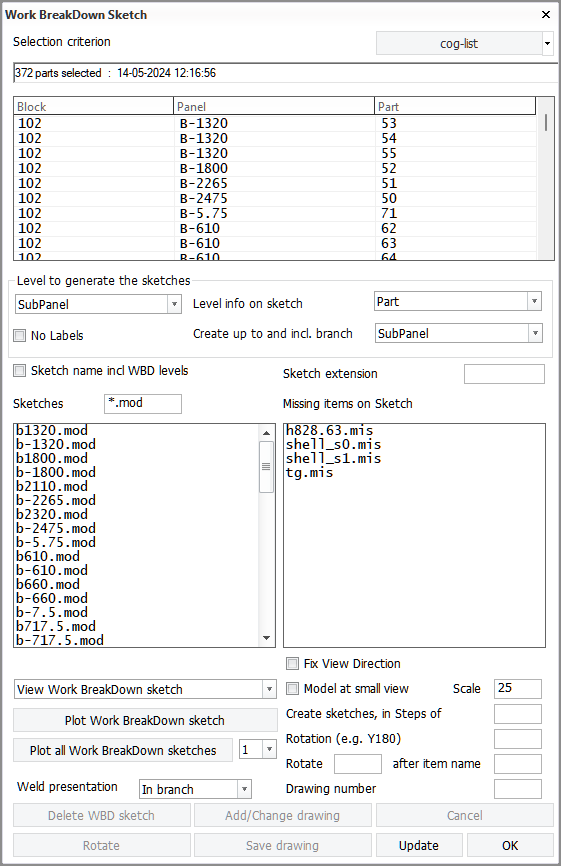The width and height of the screenshot is (561, 866).
Task: Click Plot all Work BreakDown sketches
Action: [x=123, y=750]
